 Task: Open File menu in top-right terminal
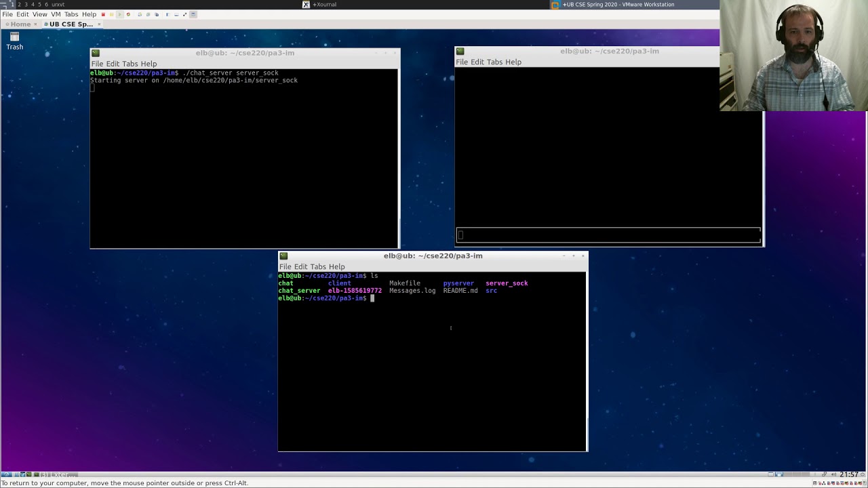462,62
